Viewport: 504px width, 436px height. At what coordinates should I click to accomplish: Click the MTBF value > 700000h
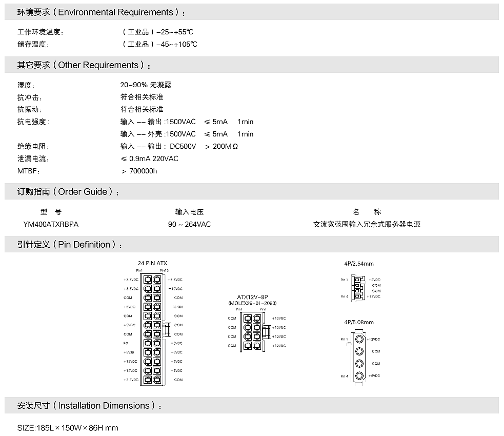tap(139, 171)
